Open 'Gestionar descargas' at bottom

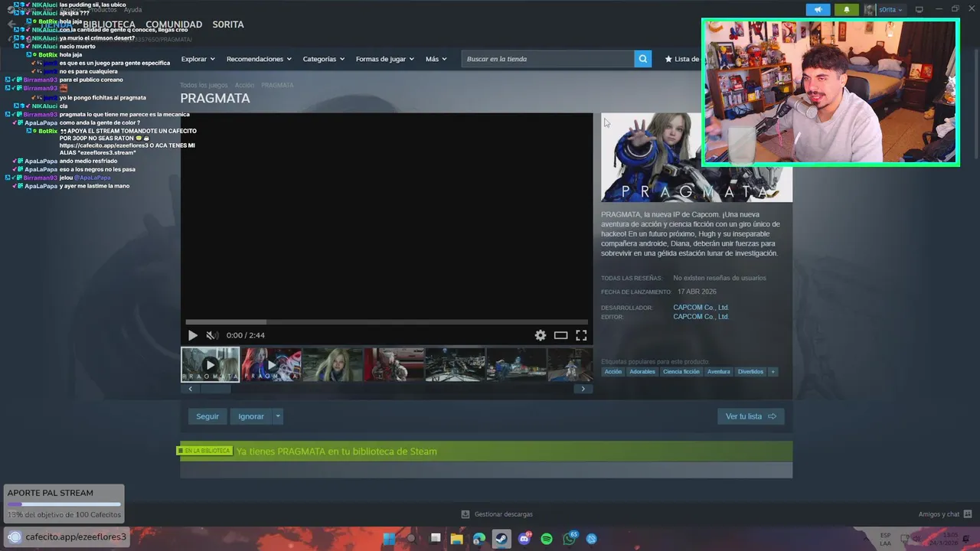[x=496, y=514]
